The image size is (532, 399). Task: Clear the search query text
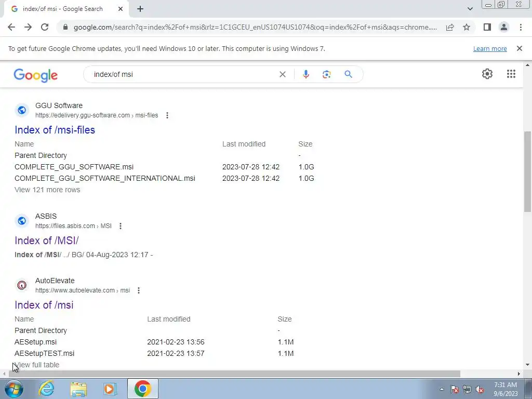282,74
